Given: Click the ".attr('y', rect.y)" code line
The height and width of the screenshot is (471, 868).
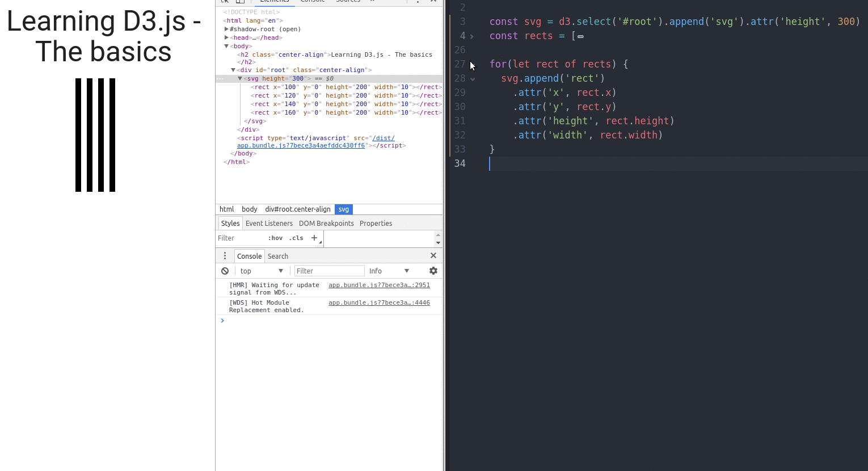Looking at the screenshot, I should pos(564,107).
